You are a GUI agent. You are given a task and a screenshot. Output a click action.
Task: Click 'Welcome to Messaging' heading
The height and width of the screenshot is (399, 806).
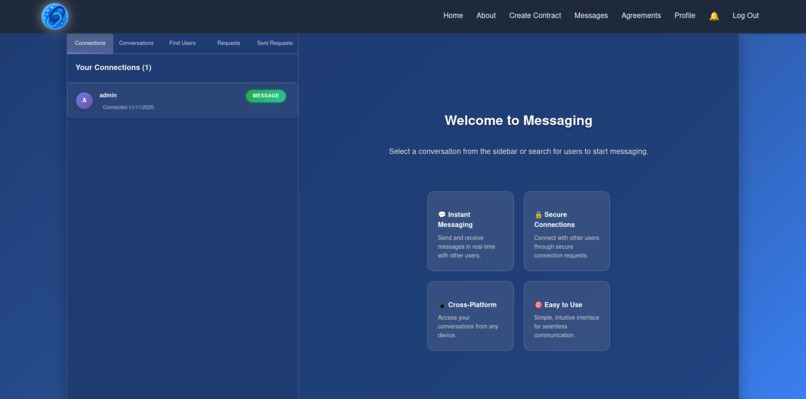tap(518, 120)
